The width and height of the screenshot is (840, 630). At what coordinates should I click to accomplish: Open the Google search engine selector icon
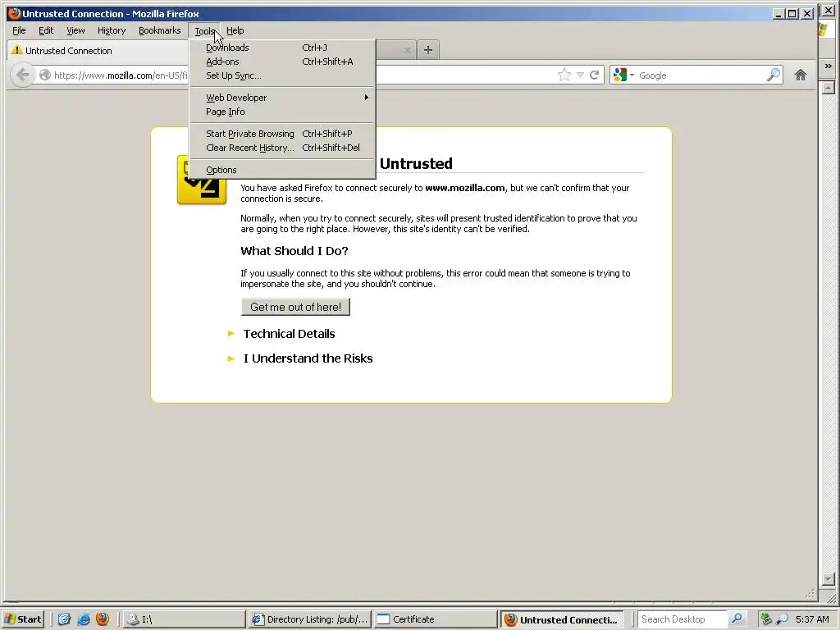pyautogui.click(x=620, y=75)
